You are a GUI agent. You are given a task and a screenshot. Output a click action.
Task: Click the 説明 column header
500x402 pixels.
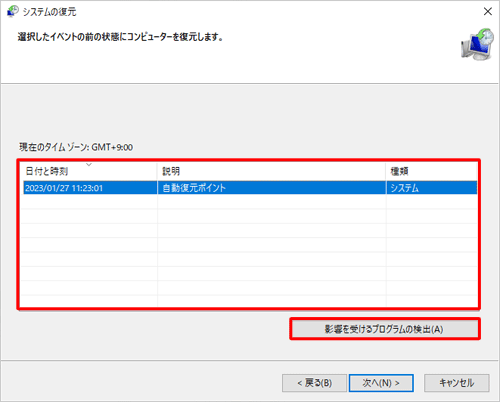[x=272, y=171]
